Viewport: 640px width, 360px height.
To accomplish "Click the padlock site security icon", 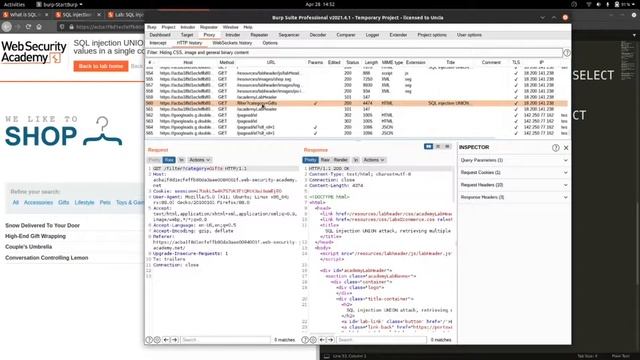I will coord(71,27).
